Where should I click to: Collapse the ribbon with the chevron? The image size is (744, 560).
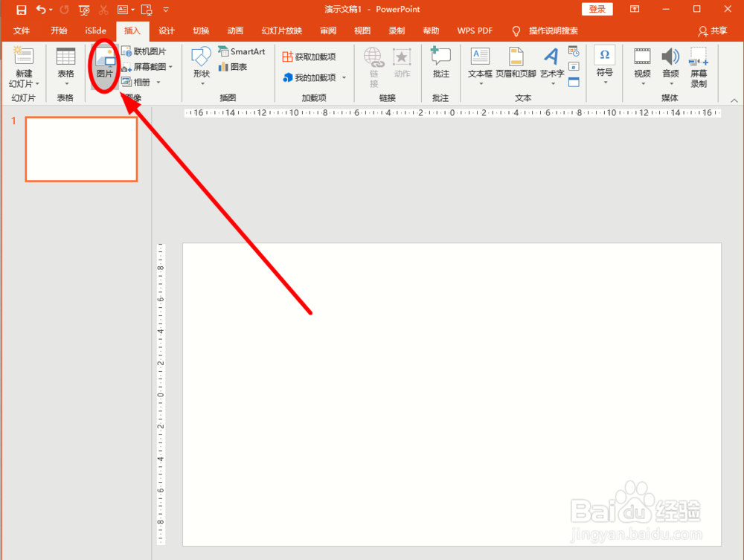[x=734, y=100]
